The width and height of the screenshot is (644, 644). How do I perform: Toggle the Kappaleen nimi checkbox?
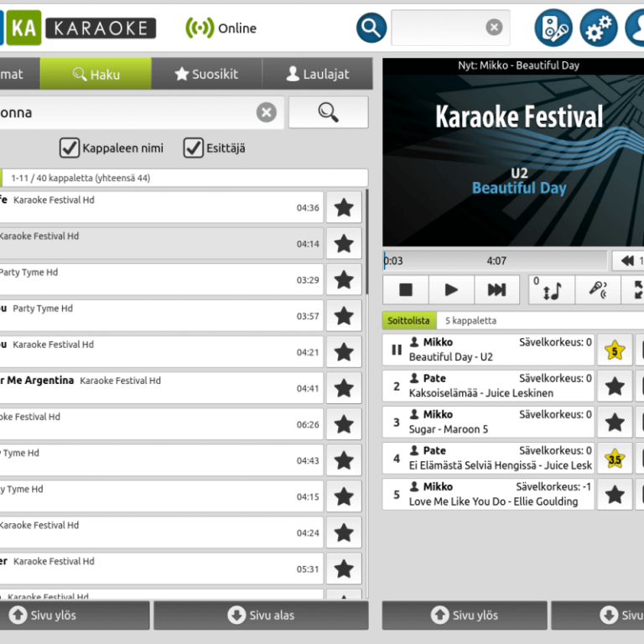(x=70, y=148)
